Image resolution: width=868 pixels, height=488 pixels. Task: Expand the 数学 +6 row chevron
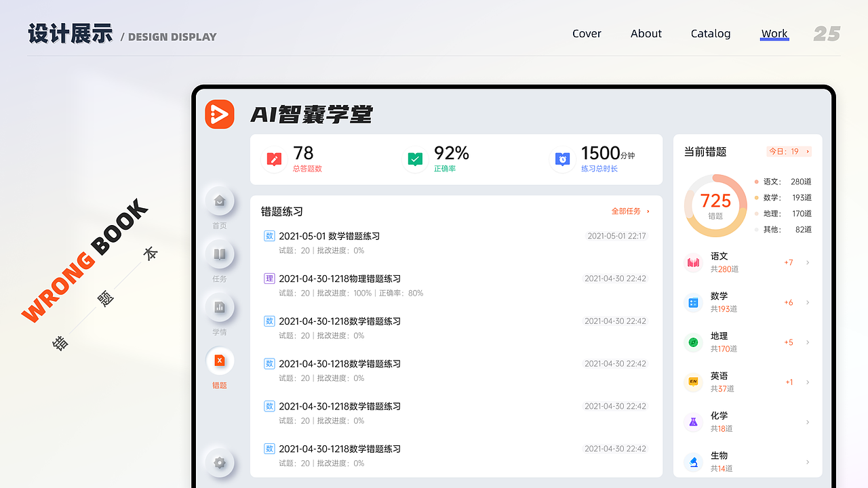[x=807, y=302]
